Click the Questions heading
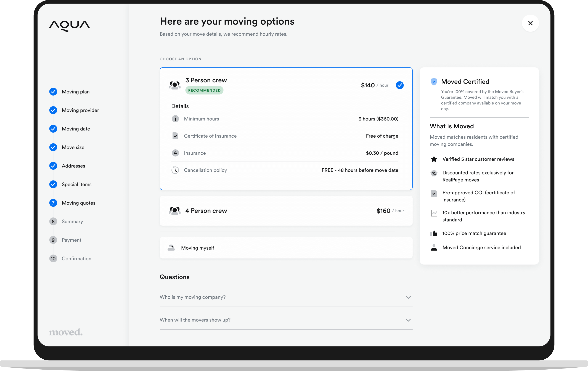Image resolution: width=588 pixels, height=371 pixels. (x=174, y=277)
